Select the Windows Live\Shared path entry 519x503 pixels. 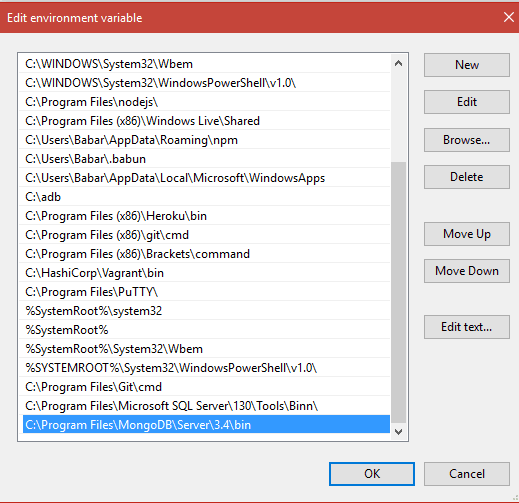click(205, 121)
